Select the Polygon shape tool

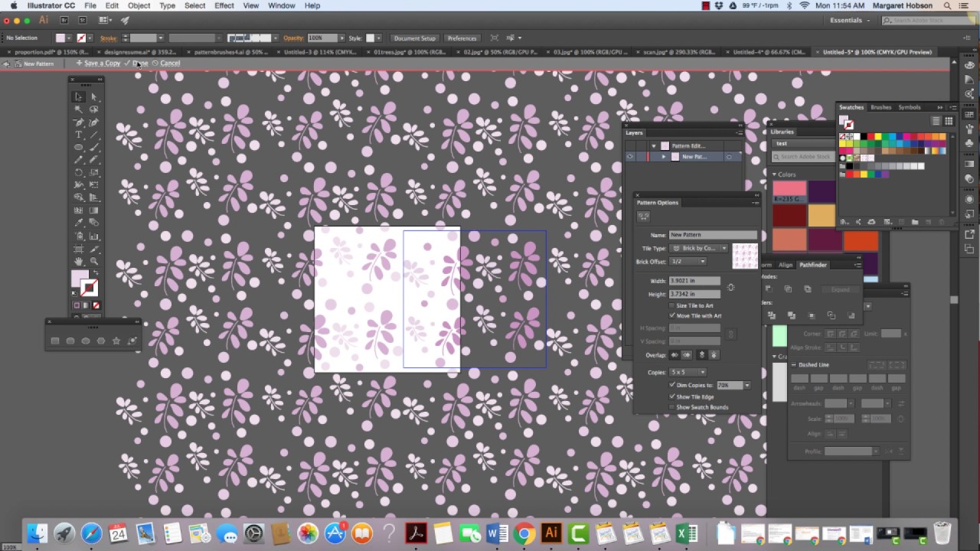point(100,341)
